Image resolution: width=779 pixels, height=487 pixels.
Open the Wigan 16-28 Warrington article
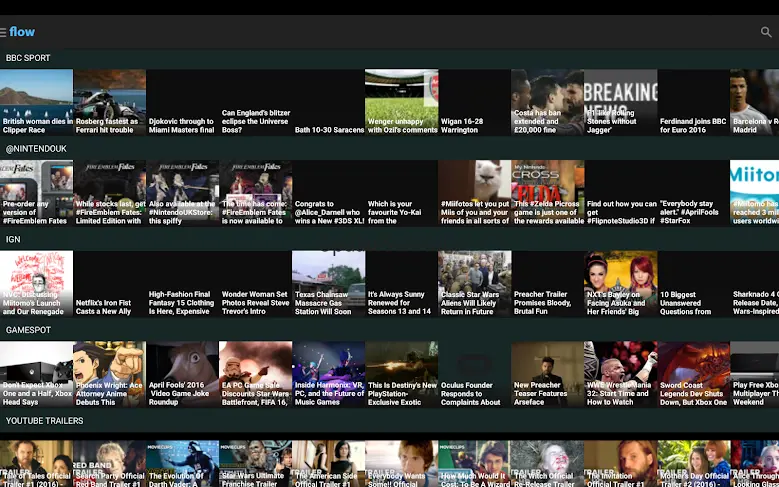click(x=474, y=102)
